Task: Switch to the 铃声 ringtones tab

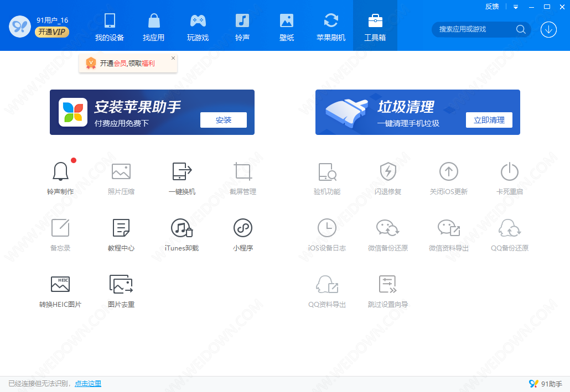Action: [242, 27]
